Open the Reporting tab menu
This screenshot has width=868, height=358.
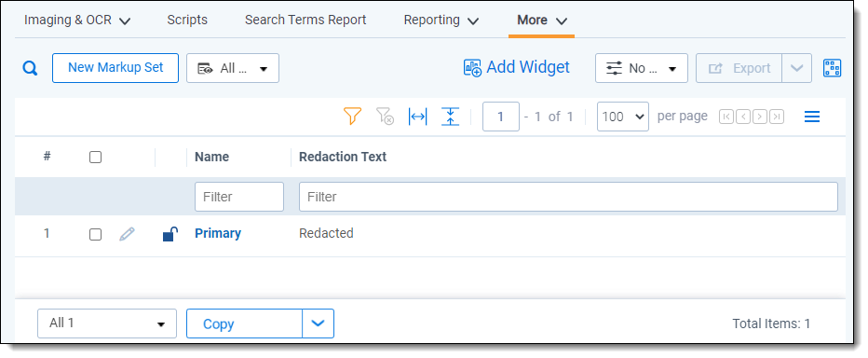pos(441,21)
